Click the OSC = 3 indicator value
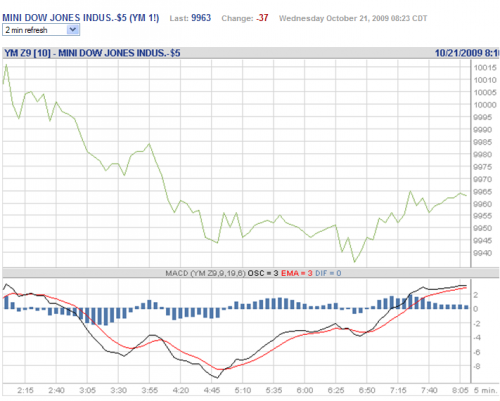The height and width of the screenshot is (401, 500). point(263,273)
